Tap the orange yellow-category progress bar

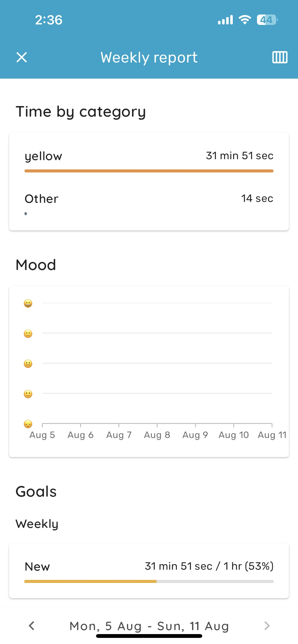(x=149, y=171)
